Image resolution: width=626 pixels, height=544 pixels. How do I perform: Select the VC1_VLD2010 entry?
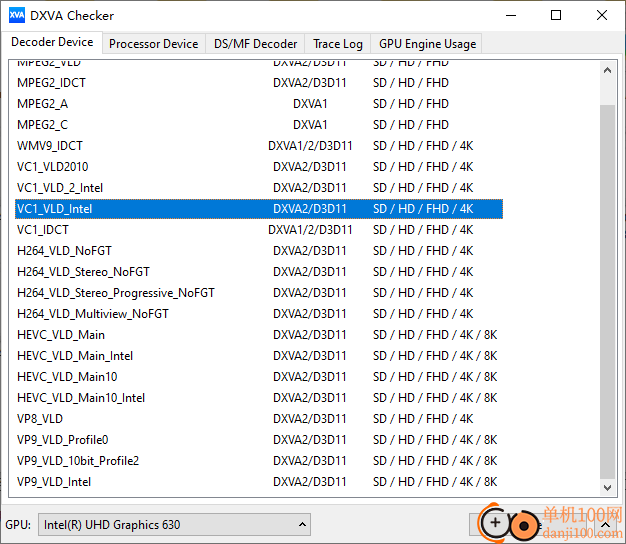[259, 167]
